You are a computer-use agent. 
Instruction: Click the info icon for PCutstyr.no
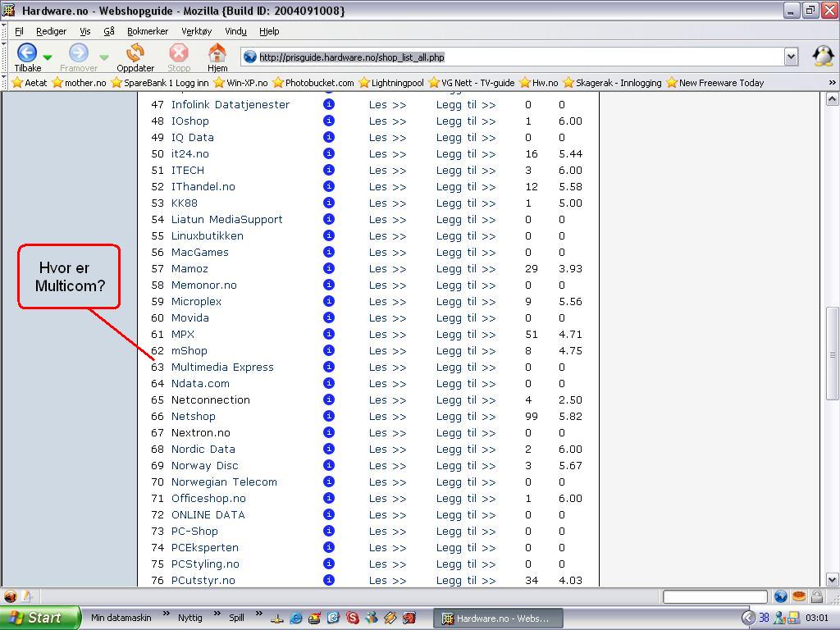[329, 580]
